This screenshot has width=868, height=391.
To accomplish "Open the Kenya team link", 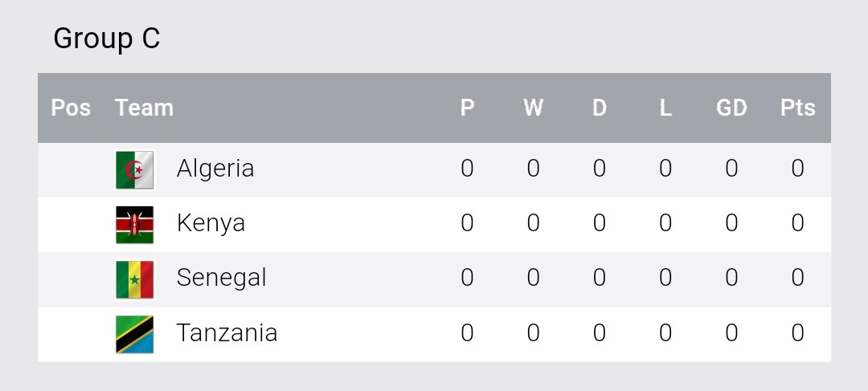I will coord(211,223).
